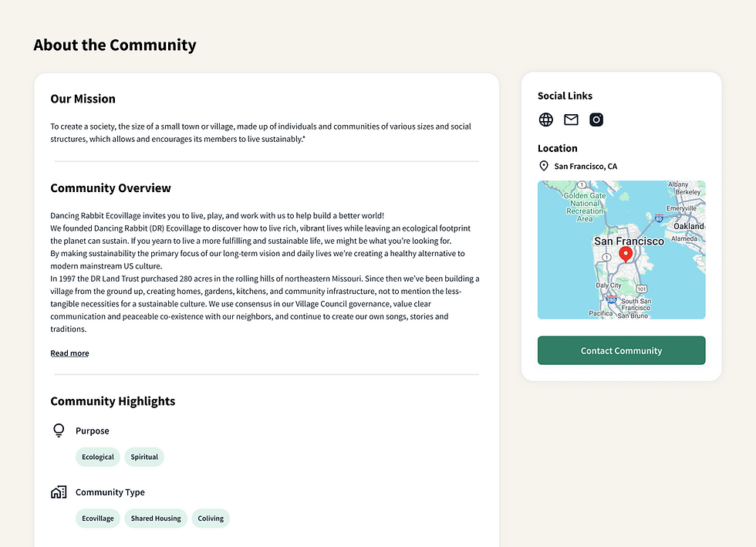This screenshot has height=547, width=756.
Task: Click the Oakland label on the map
Action: (688, 226)
